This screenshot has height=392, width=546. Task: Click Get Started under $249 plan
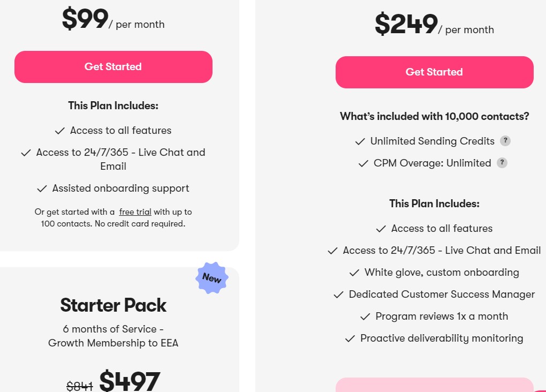(434, 72)
